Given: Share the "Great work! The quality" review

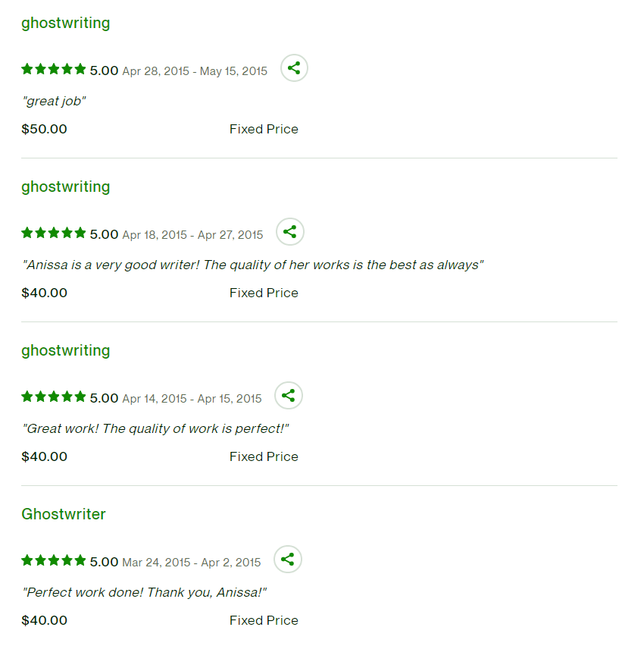Looking at the screenshot, I should point(288,396).
